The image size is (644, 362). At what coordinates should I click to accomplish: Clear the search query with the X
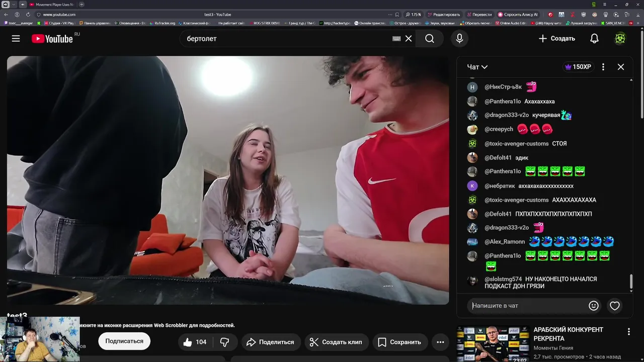coord(409,39)
